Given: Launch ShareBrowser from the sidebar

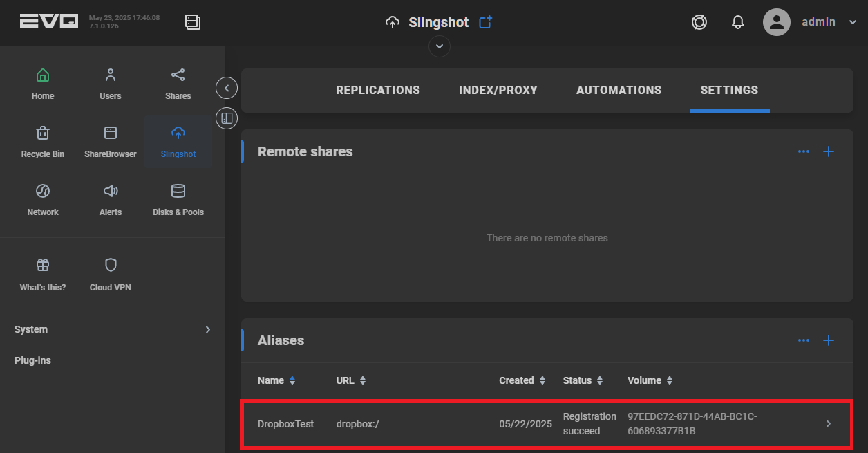Looking at the screenshot, I should click(x=111, y=142).
